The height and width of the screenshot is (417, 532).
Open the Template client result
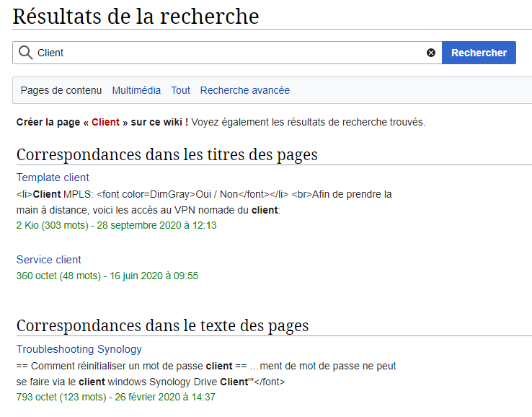click(53, 177)
